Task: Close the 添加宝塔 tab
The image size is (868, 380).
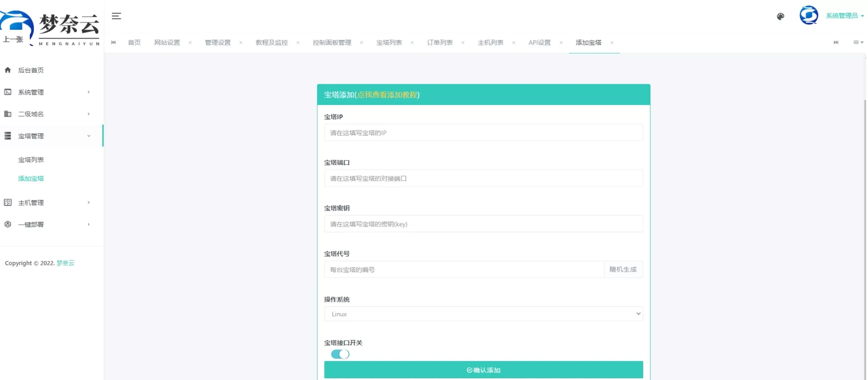Action: 612,42
